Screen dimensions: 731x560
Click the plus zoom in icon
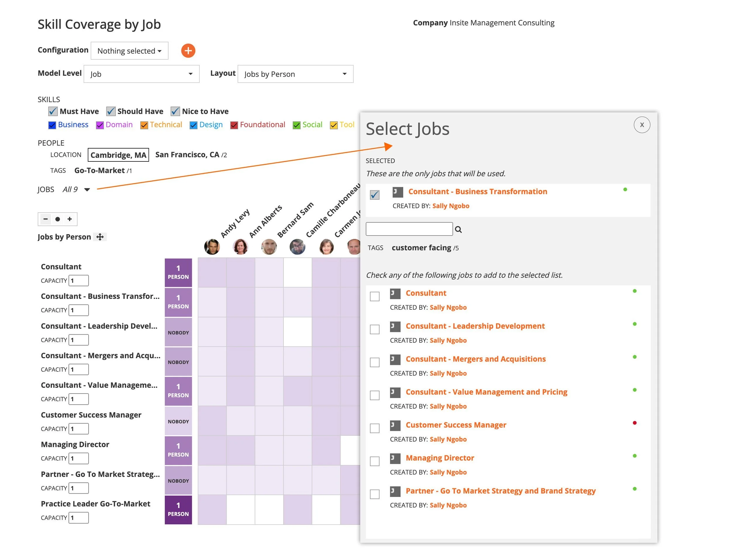click(70, 219)
